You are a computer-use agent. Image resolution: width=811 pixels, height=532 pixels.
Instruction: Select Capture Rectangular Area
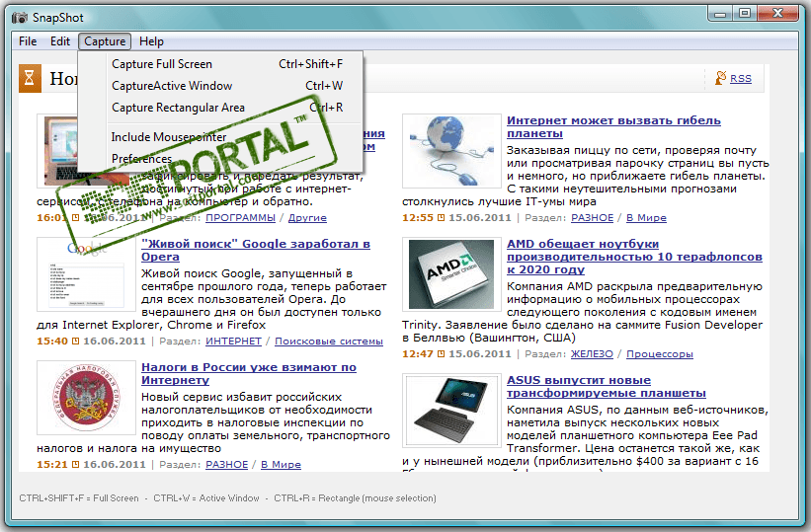220,108
